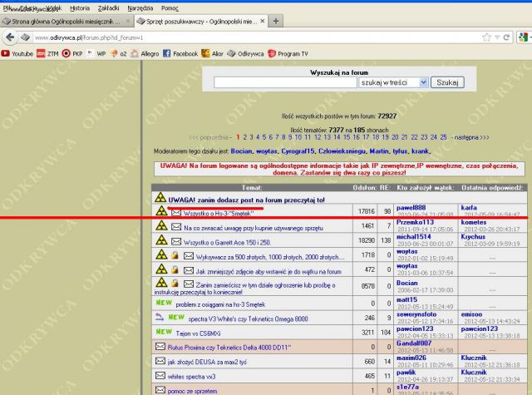Image resolution: width=532 pixels, height=395 pixels.
Task: Click the Szukaj button
Action: click(x=447, y=82)
